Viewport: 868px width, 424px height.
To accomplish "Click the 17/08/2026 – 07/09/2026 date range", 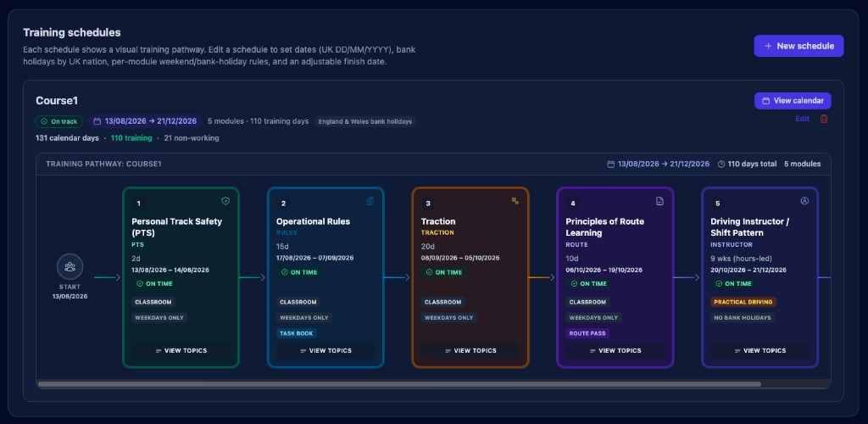I will [315, 258].
